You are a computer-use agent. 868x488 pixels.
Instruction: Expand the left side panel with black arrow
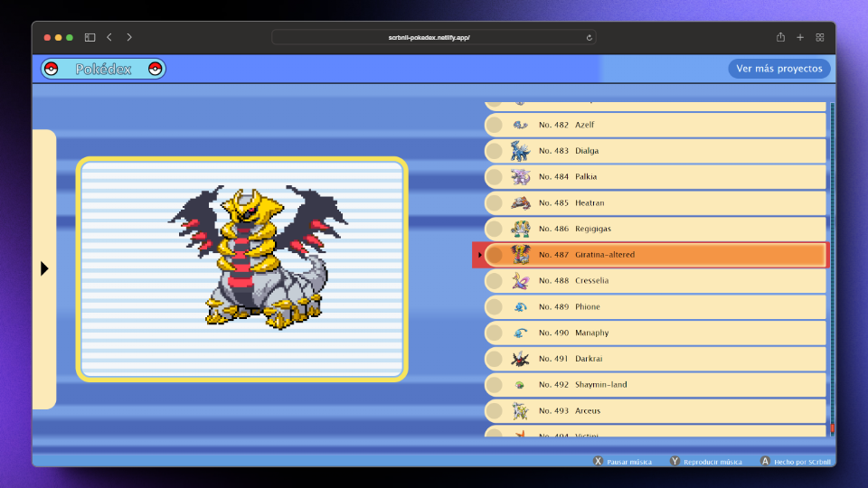pos(44,269)
